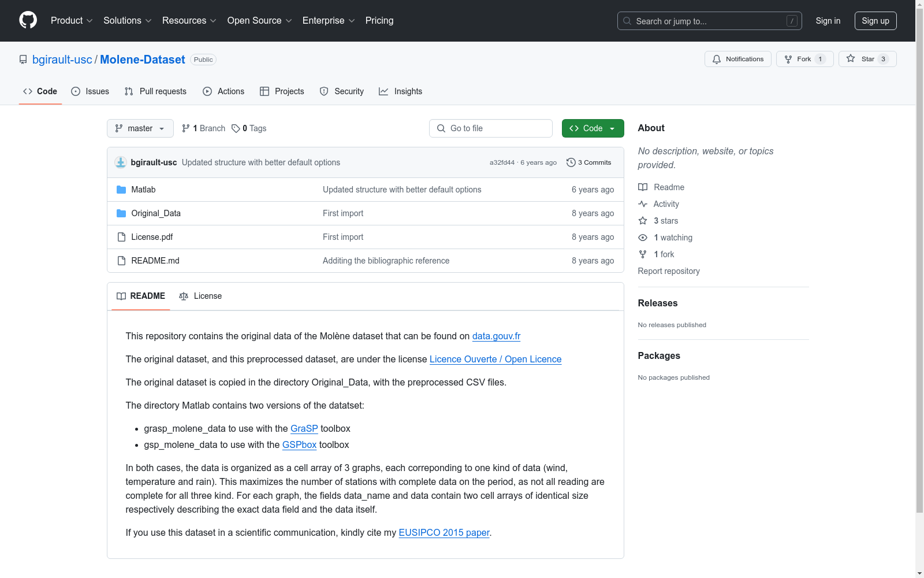The width and height of the screenshot is (924, 578).
Task: Open the Original_Data folder icon
Action: tap(121, 213)
